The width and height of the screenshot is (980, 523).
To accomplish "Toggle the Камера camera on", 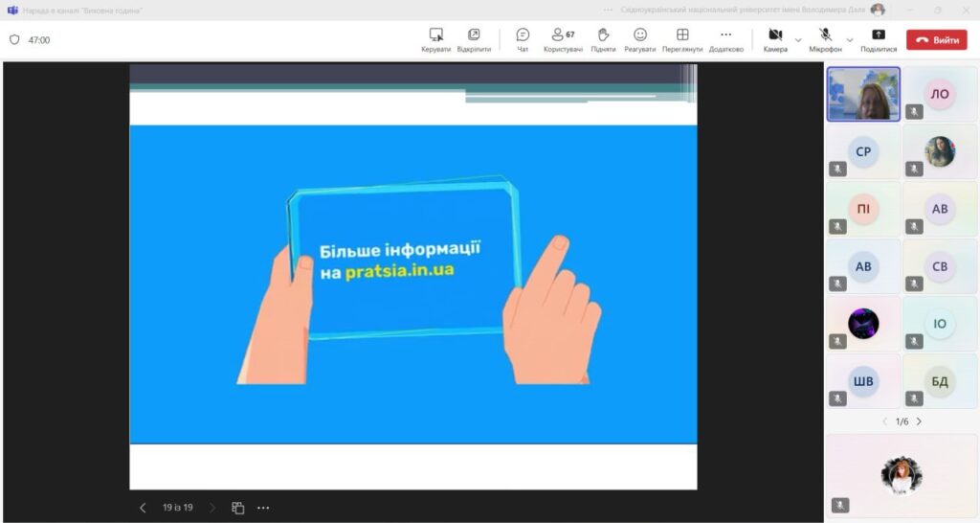I will [775, 39].
